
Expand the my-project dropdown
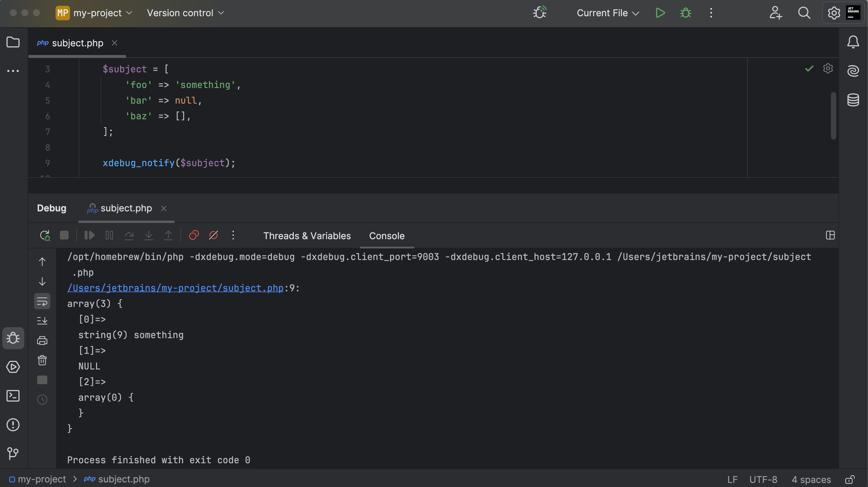click(98, 13)
